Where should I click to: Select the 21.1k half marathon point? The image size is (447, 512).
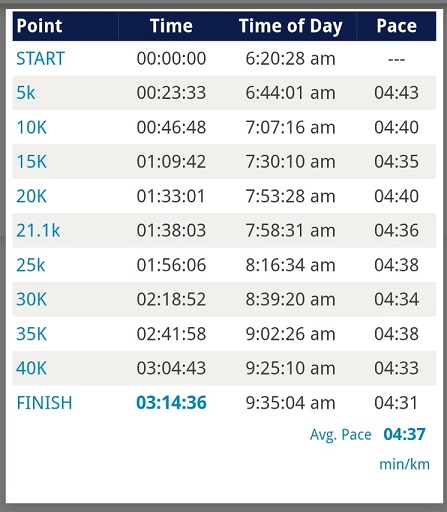coord(38,230)
